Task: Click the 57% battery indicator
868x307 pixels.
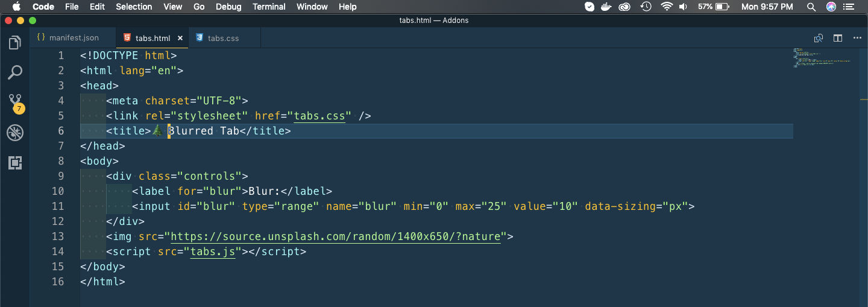Action: (714, 7)
